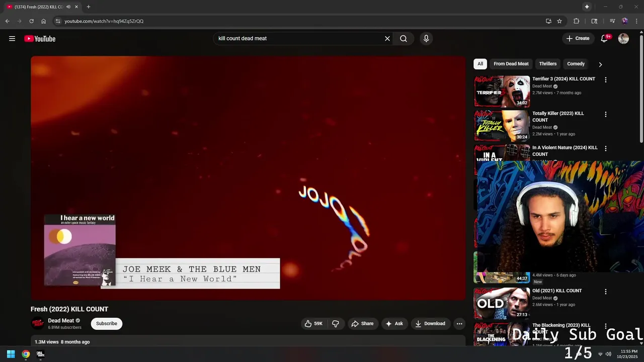Open YouTube notifications bell

coord(605,39)
